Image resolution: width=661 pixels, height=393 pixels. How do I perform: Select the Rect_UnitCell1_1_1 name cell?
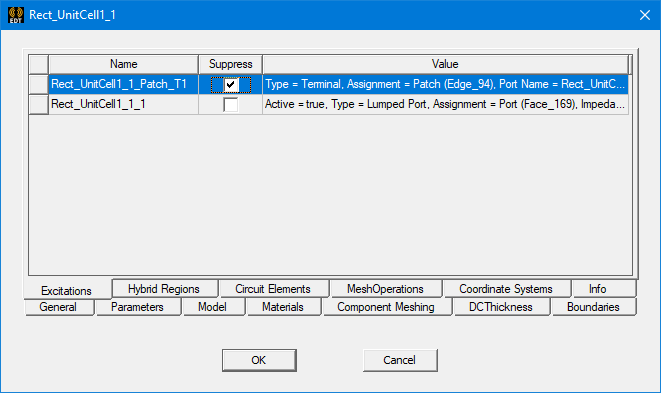coord(124,105)
